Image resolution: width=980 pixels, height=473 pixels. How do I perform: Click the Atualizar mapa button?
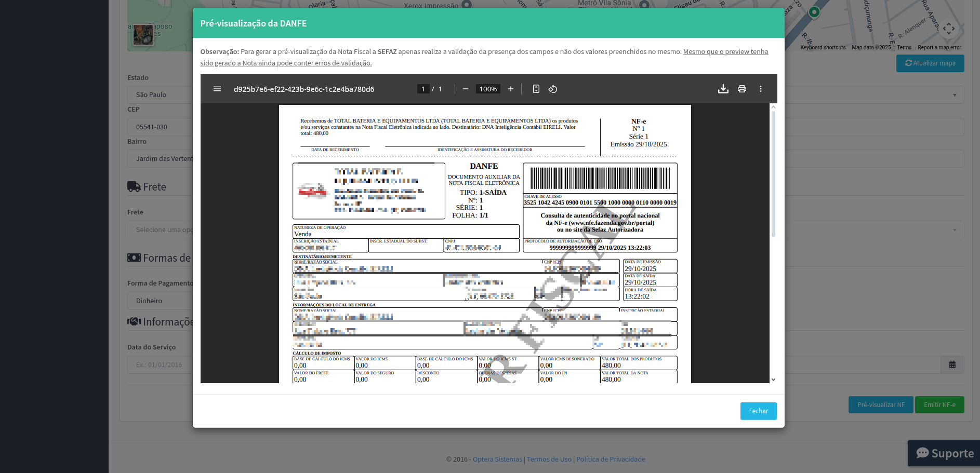click(x=930, y=63)
